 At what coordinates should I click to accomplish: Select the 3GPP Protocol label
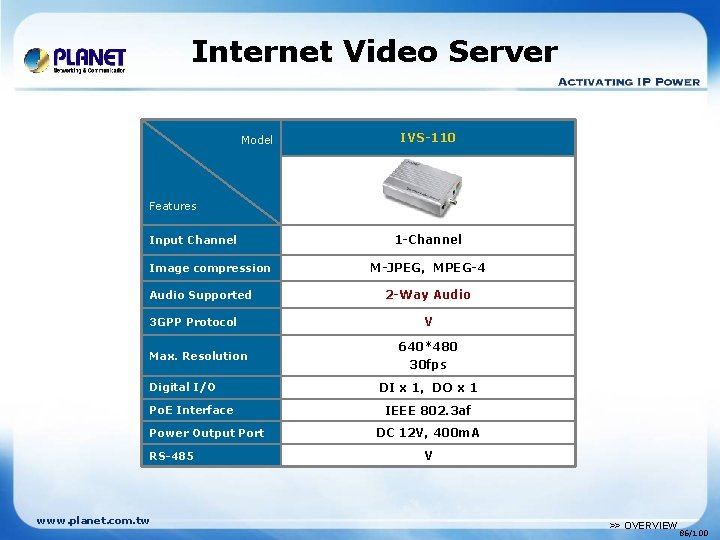coord(193,321)
